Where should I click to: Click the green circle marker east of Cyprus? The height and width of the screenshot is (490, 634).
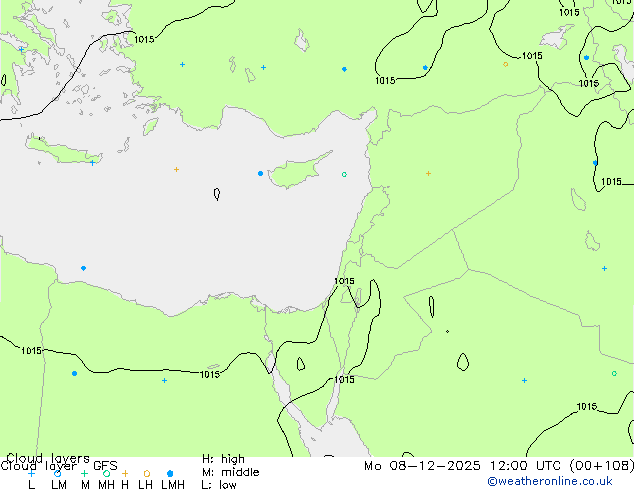pyautogui.click(x=344, y=175)
